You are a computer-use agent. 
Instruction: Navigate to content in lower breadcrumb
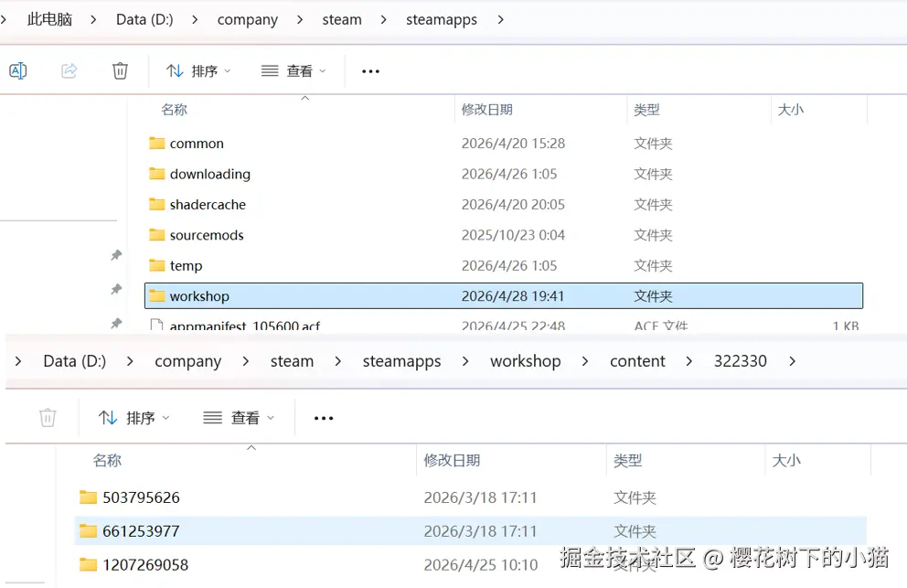637,361
